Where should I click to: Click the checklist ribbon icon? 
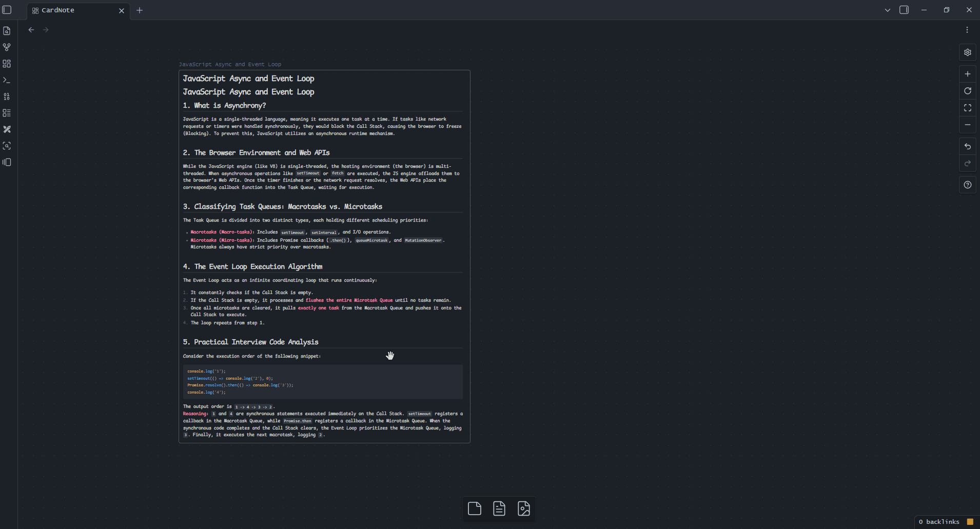(7, 113)
